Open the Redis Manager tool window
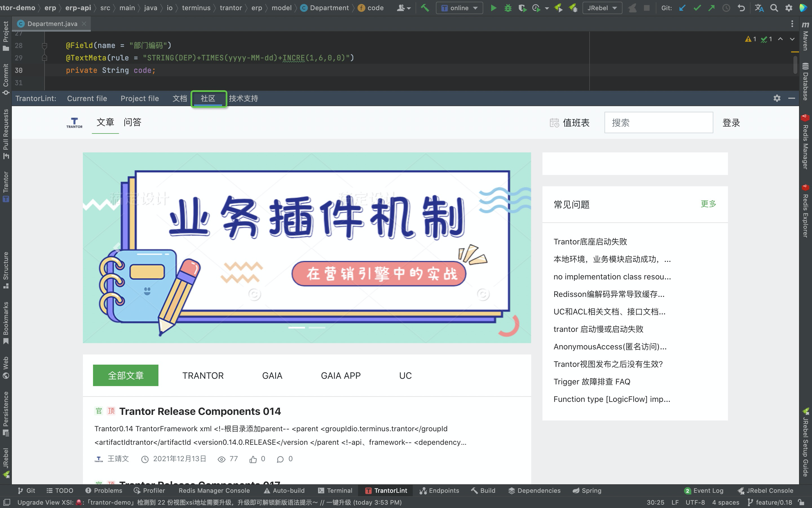 [x=805, y=141]
